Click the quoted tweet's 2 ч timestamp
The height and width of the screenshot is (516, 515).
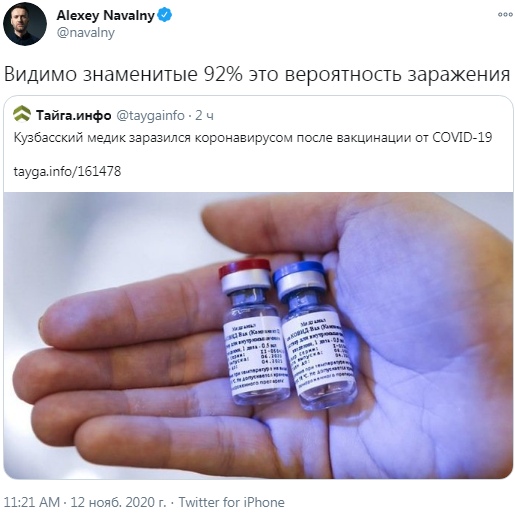coord(205,115)
